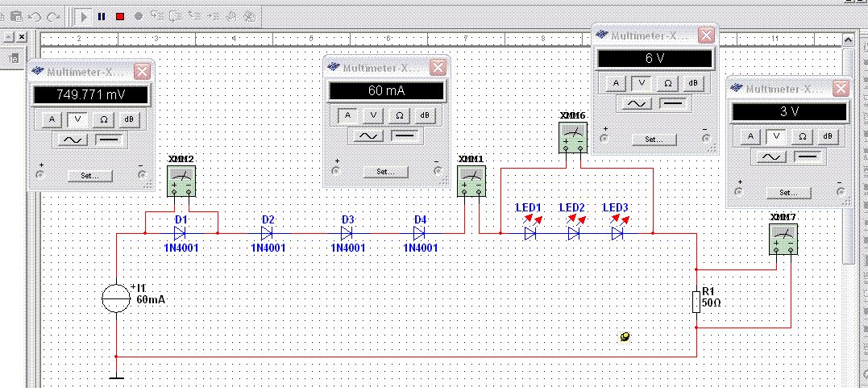The height and width of the screenshot is (388, 868).
Task: Open Set... on the 749.771 mV multimeter
Action: tap(89, 176)
